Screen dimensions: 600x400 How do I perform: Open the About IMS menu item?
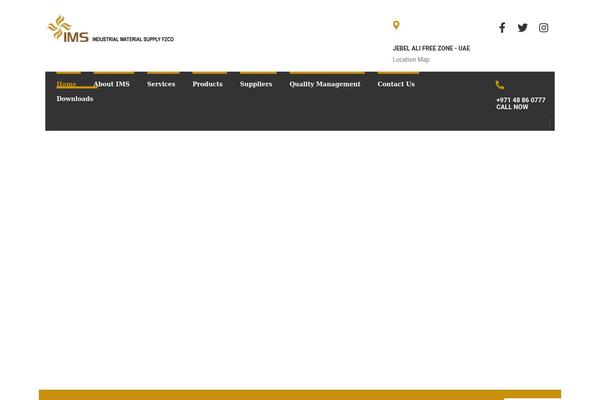112,84
